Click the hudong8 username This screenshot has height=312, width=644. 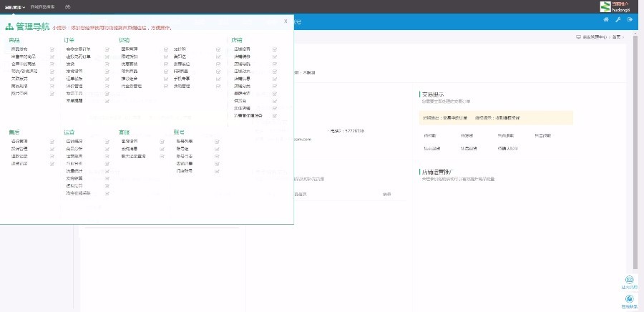point(621,9)
